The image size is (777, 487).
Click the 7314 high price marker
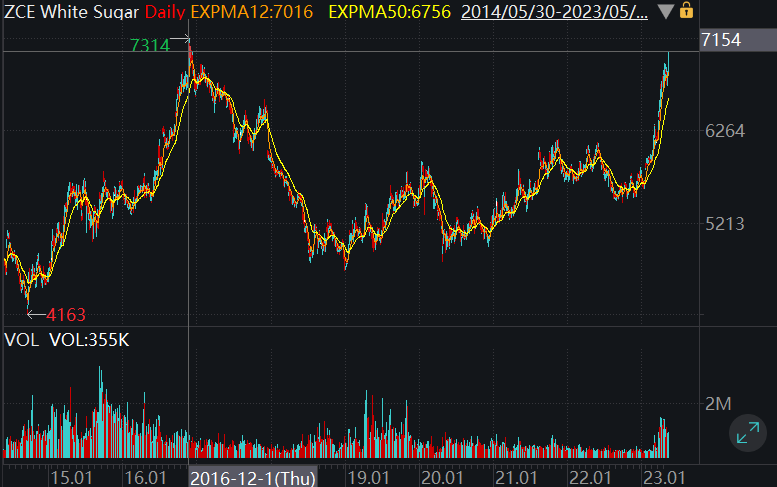[150, 46]
